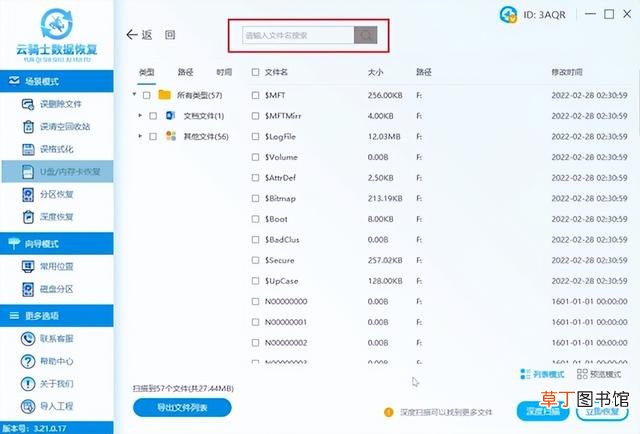Select 误格式化 recovery mode
640x434 pixels.
tap(47, 149)
